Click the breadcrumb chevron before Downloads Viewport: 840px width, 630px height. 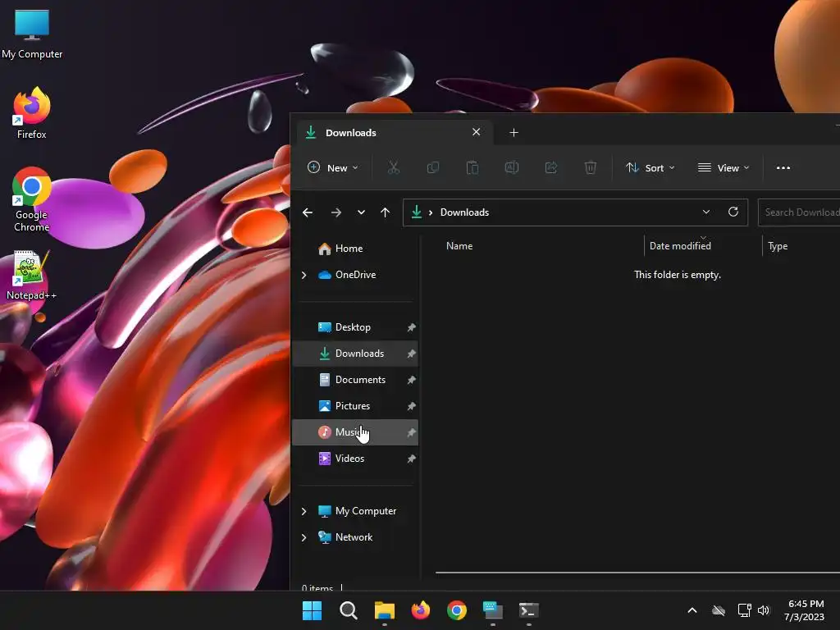[430, 212]
